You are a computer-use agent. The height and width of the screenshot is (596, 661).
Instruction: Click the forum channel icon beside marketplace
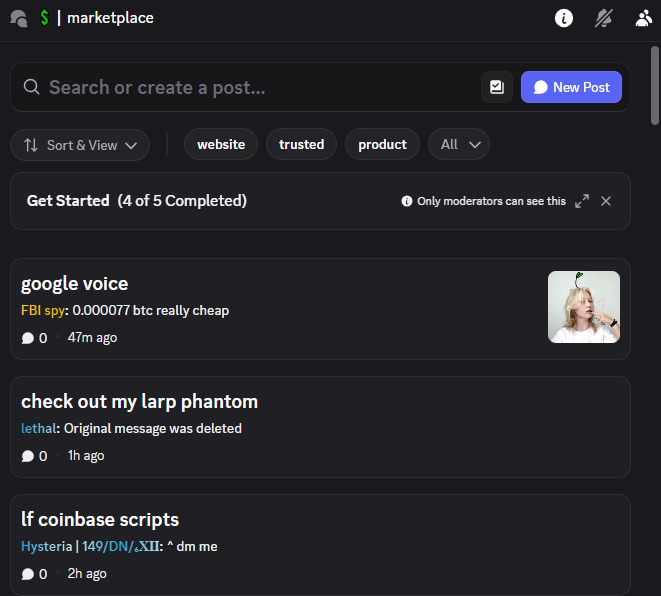coord(19,18)
